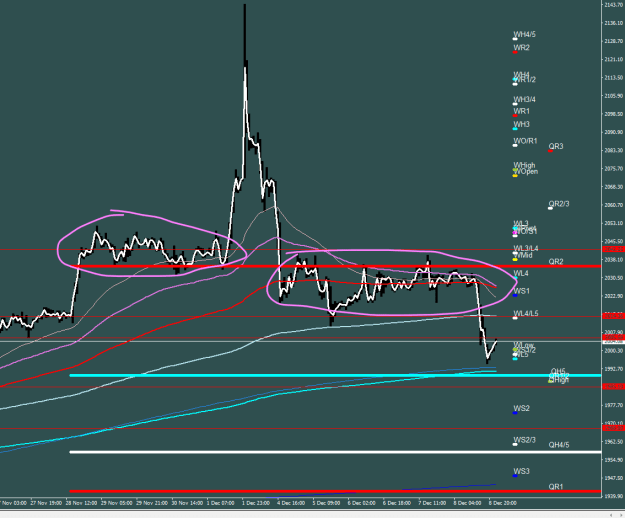The width and height of the screenshot is (625, 518).
Task: Click the WH3/4 level label
Action: [x=524, y=100]
